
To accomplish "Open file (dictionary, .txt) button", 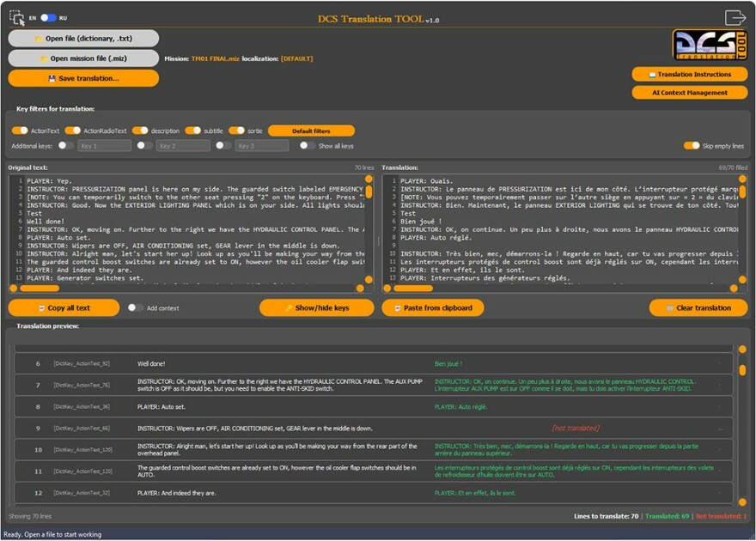I will pyautogui.click(x=83, y=39).
